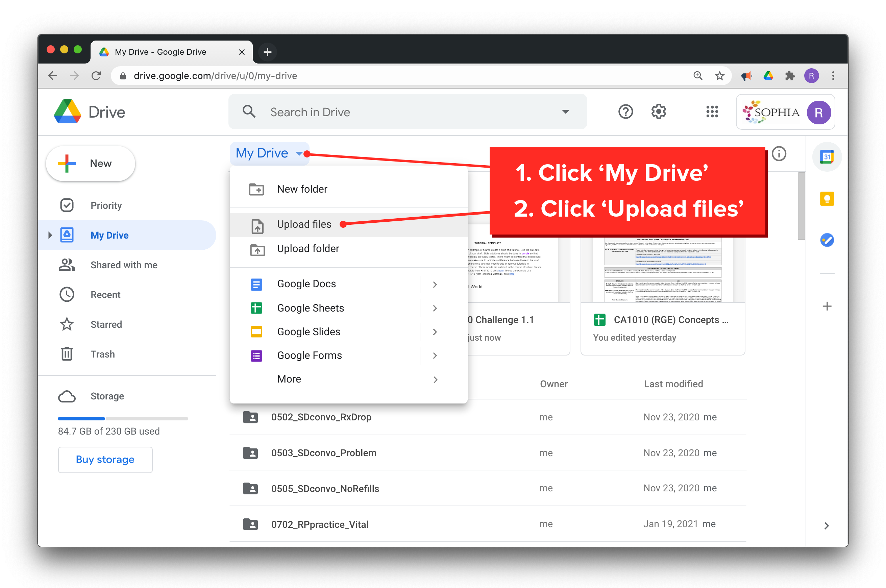
Task: Open the Chrome three-dot menu
Action: click(x=833, y=76)
